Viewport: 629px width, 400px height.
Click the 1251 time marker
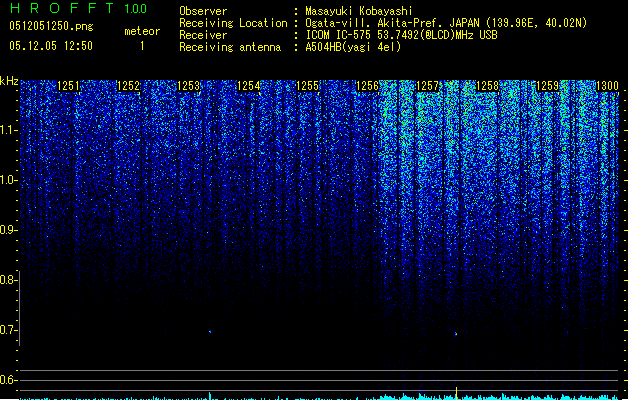coord(68,86)
